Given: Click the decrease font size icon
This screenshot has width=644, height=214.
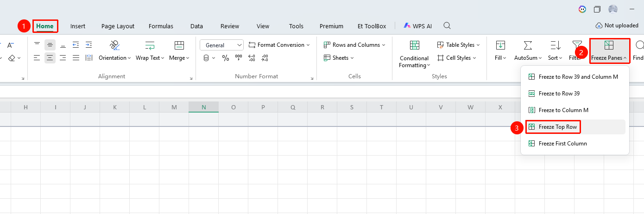Looking at the screenshot, I should click(11, 45).
